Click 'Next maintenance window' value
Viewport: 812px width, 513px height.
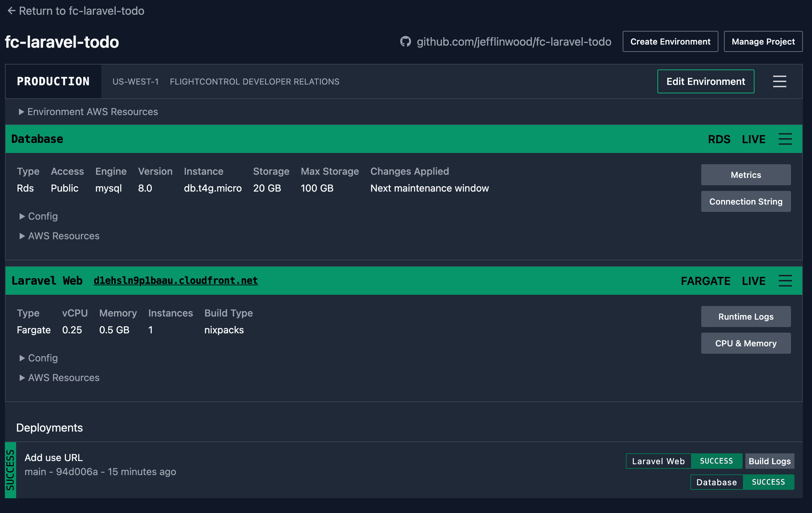point(429,188)
